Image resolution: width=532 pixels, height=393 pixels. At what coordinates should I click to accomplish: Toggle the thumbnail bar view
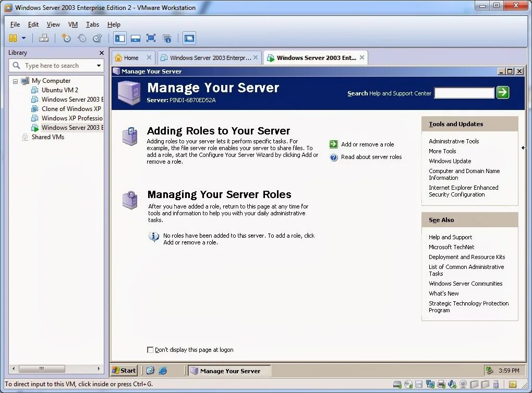coord(136,39)
